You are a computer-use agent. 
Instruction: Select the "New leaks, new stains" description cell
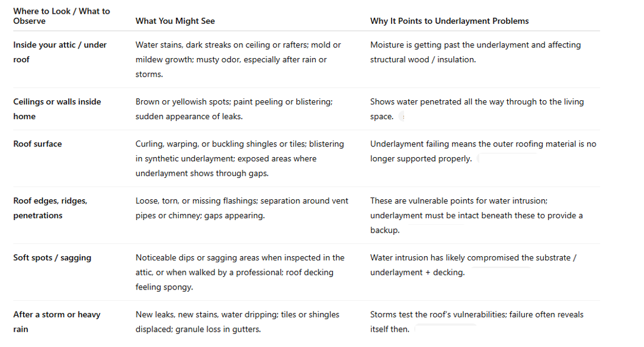[238, 322]
